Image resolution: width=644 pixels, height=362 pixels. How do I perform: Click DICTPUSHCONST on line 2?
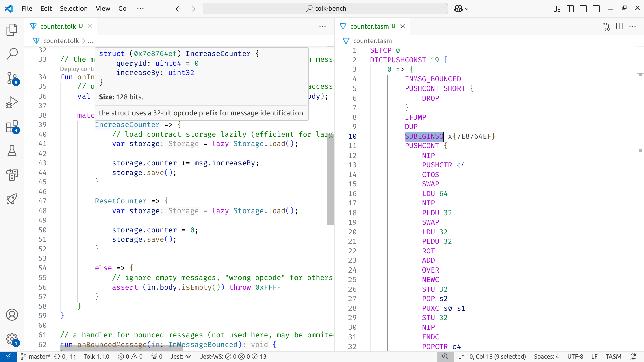(398, 60)
